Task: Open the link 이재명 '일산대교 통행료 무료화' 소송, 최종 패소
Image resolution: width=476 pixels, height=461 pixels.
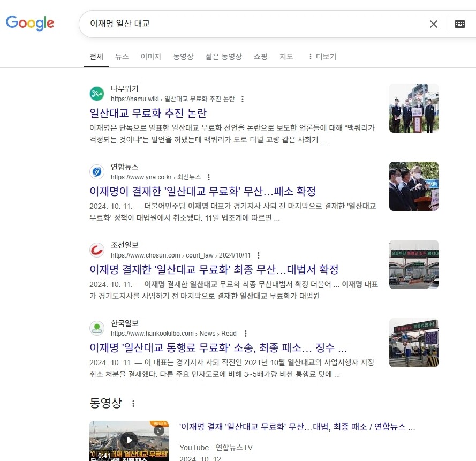Action: (x=218, y=347)
